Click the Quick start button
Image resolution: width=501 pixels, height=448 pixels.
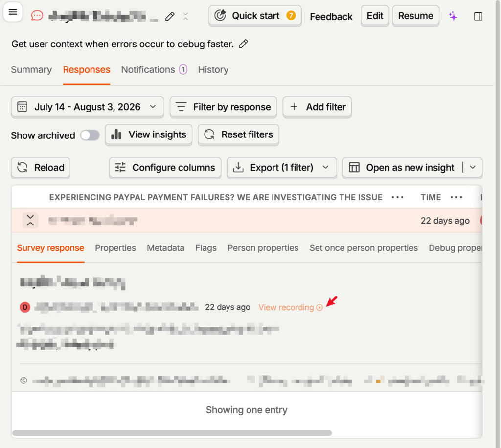tap(255, 16)
